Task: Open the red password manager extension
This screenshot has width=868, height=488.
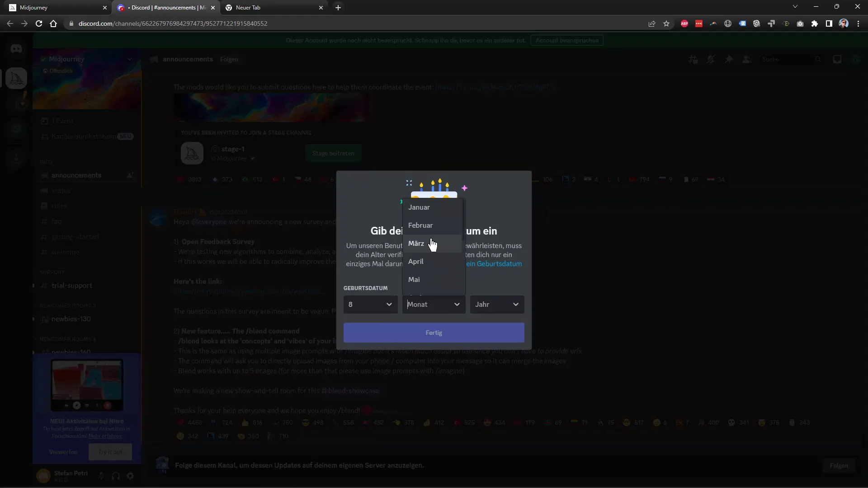Action: click(x=699, y=23)
